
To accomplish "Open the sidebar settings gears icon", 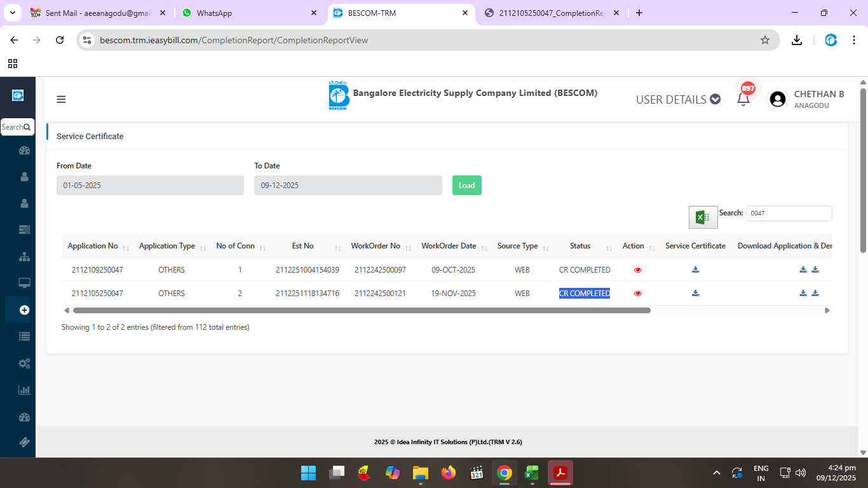I will point(24,363).
